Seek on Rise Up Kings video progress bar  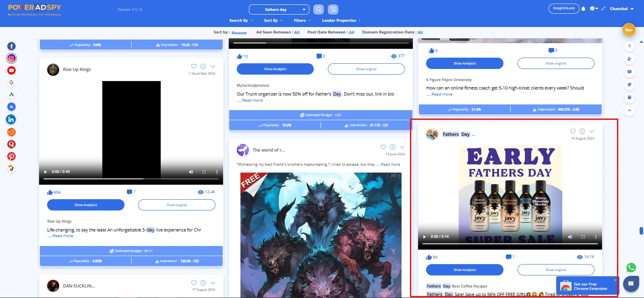click(x=131, y=179)
